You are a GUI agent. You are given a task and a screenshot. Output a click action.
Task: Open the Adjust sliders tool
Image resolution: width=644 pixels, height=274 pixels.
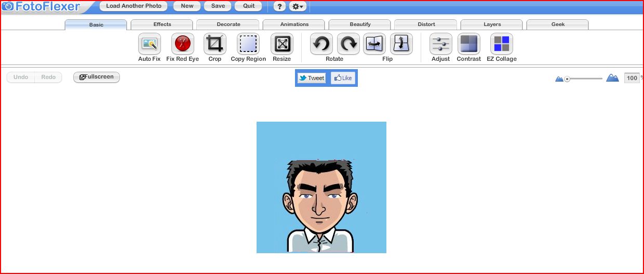[x=441, y=44]
